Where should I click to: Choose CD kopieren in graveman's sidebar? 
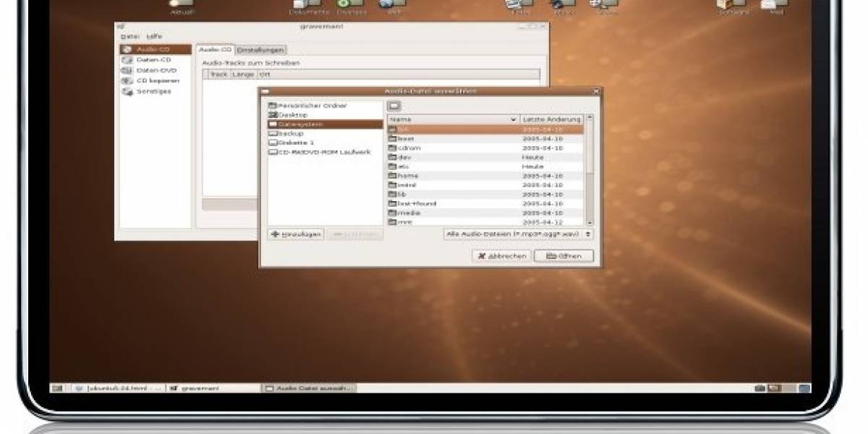coord(156,81)
